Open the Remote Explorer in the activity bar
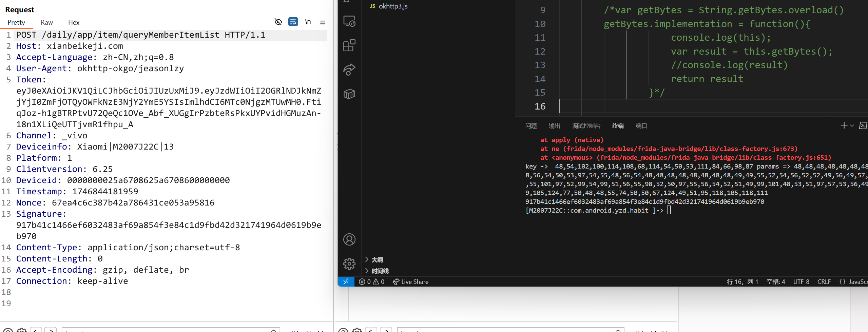The image size is (868, 332). point(349,21)
